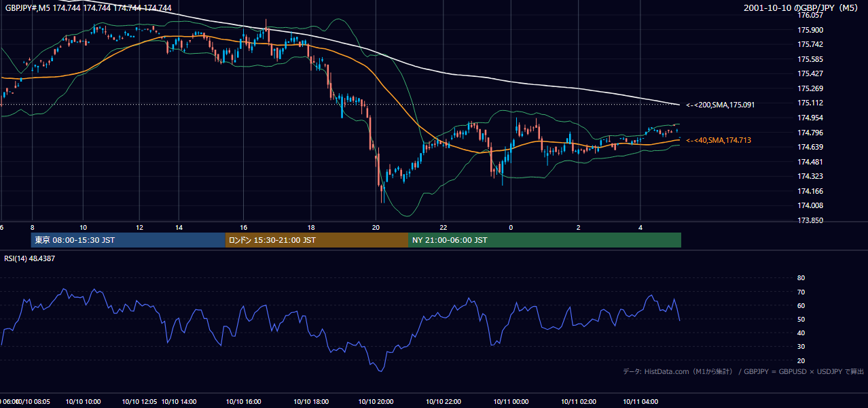Click the 10/10 08:05 bottom date label
This screenshot has width=868, height=408.
33,402
